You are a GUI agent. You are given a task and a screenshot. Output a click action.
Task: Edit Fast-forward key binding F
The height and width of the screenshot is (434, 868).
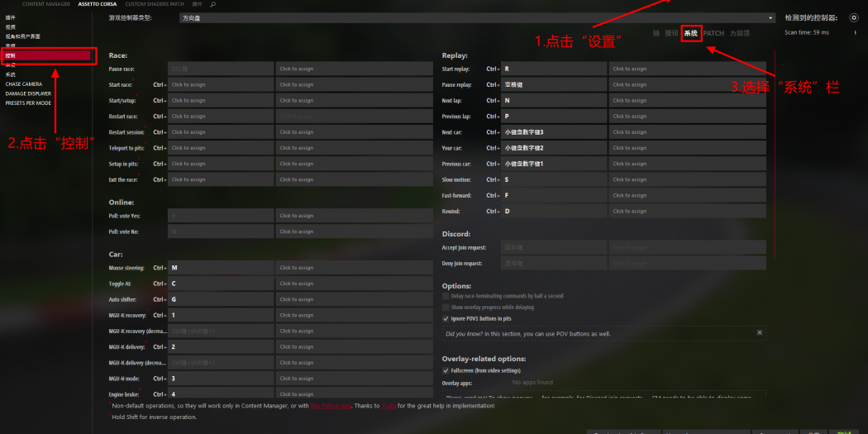pos(554,195)
